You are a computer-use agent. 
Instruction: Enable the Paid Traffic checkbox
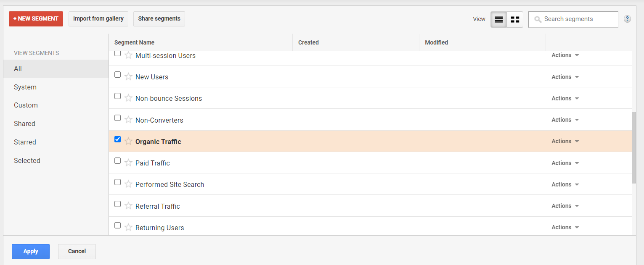click(118, 161)
